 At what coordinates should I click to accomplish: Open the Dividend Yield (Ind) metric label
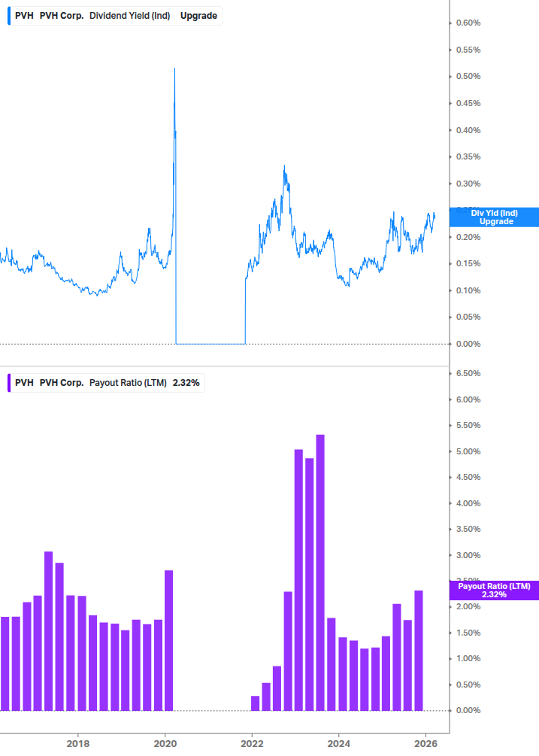[129, 14]
